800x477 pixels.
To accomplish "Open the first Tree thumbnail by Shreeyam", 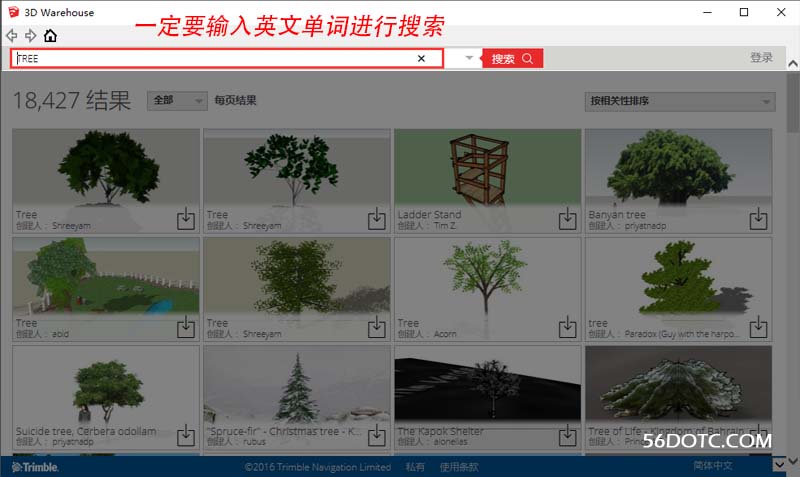I will [106, 167].
